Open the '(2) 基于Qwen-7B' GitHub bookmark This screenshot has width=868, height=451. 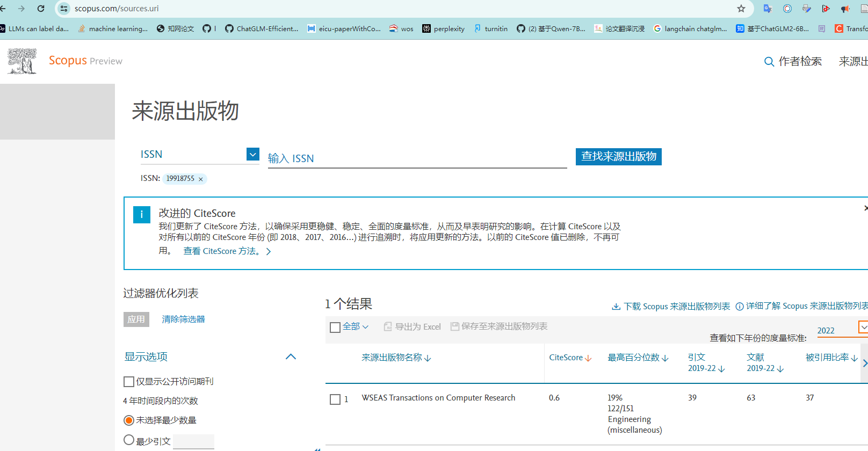[x=551, y=28]
